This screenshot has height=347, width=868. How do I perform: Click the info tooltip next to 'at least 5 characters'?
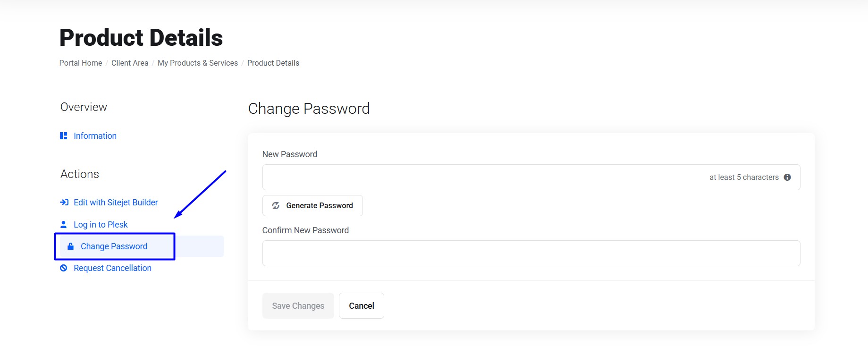tap(787, 177)
